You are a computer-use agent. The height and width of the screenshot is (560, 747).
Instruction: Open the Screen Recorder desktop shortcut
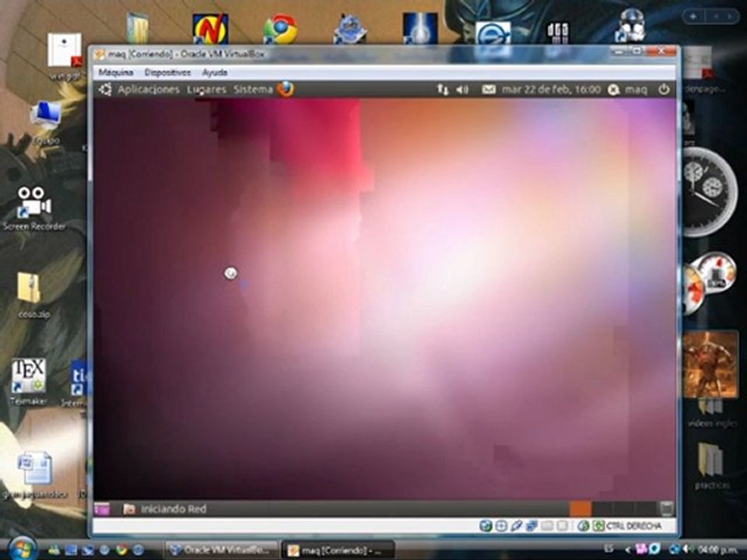[x=33, y=208]
